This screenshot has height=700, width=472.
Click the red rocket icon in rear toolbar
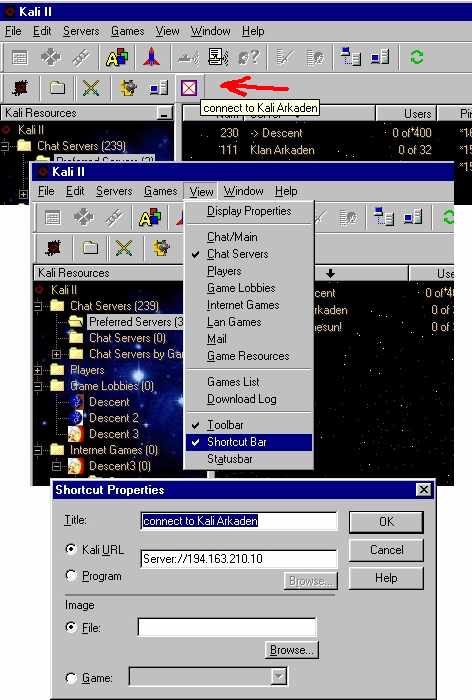tap(151, 57)
